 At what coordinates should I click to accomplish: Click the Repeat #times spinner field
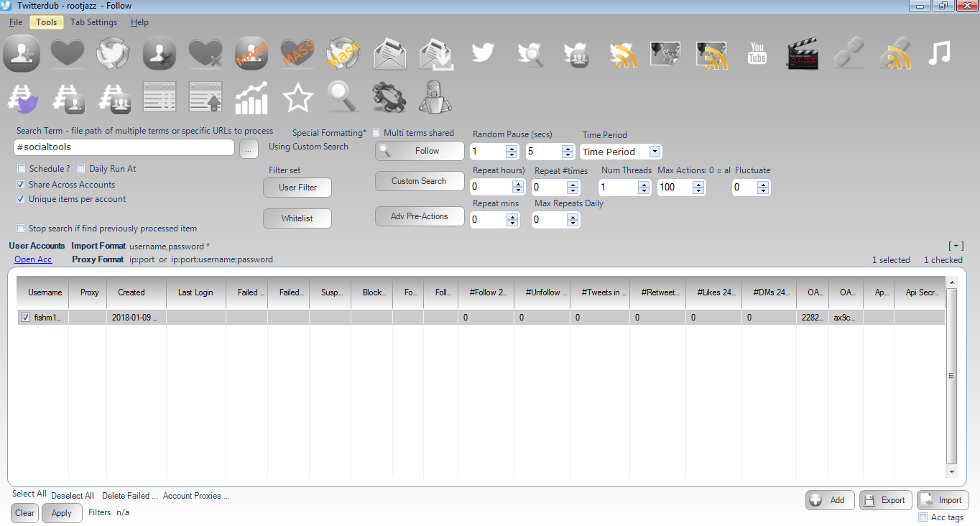point(555,188)
